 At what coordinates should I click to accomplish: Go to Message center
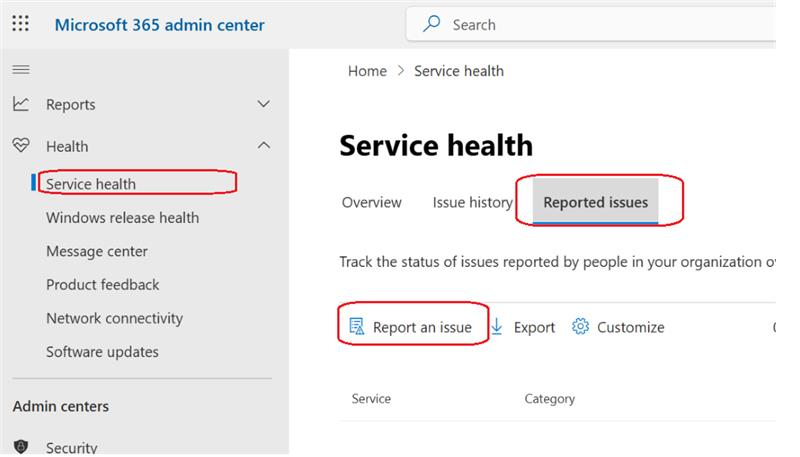(97, 251)
